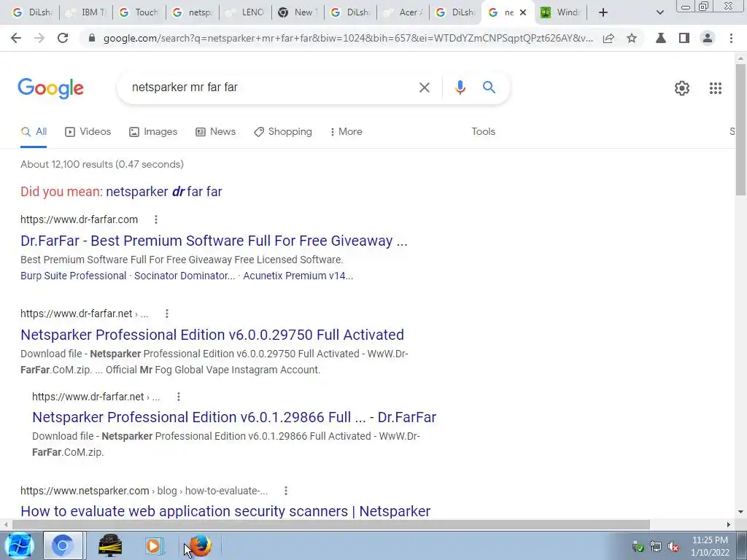Switch to the Images results tab
Image resolution: width=747 pixels, height=560 pixels.
pyautogui.click(x=153, y=131)
